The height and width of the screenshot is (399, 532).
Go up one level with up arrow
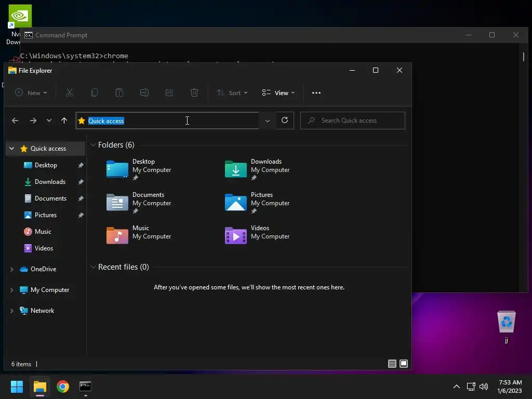pos(64,121)
